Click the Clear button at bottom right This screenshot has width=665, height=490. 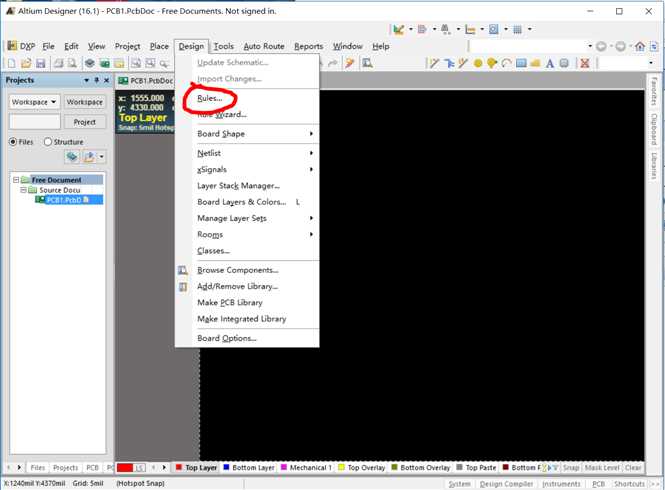point(633,468)
